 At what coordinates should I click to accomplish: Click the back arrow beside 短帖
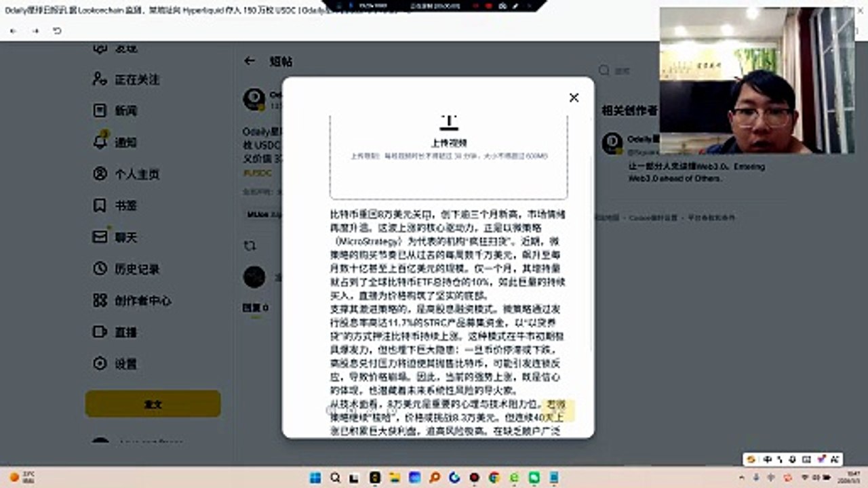click(250, 61)
